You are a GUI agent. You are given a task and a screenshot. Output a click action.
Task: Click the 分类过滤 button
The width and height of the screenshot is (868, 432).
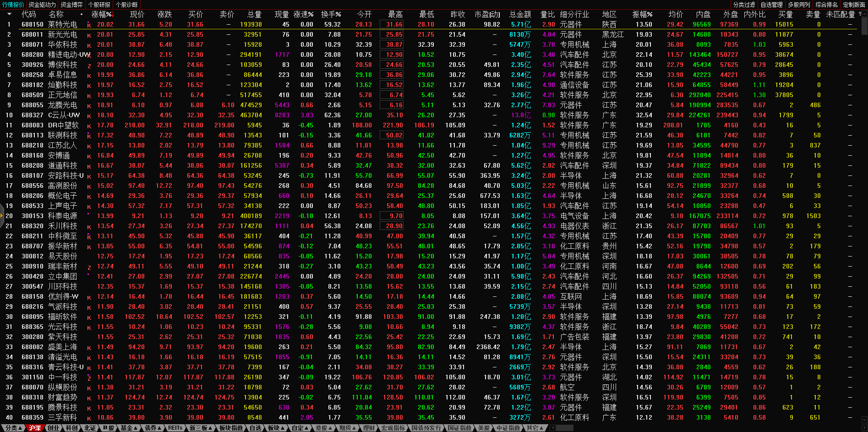(x=744, y=5)
